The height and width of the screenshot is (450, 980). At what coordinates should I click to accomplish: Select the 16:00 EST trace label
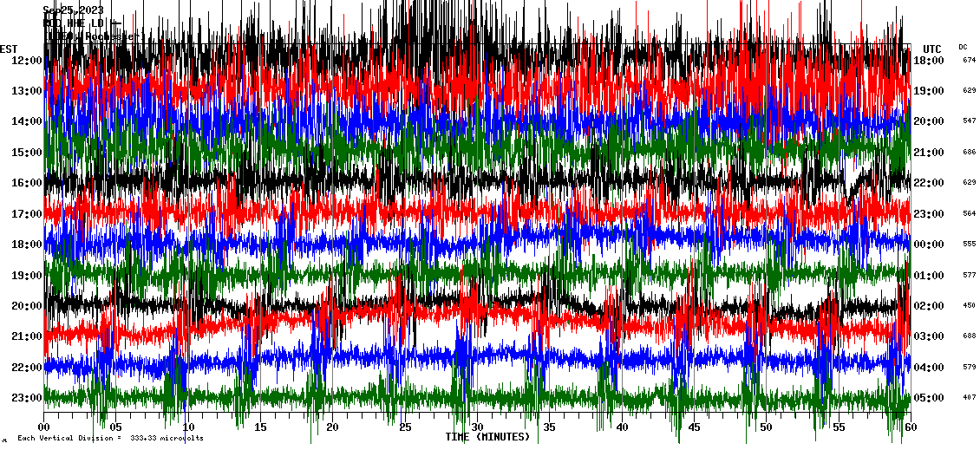(x=26, y=182)
